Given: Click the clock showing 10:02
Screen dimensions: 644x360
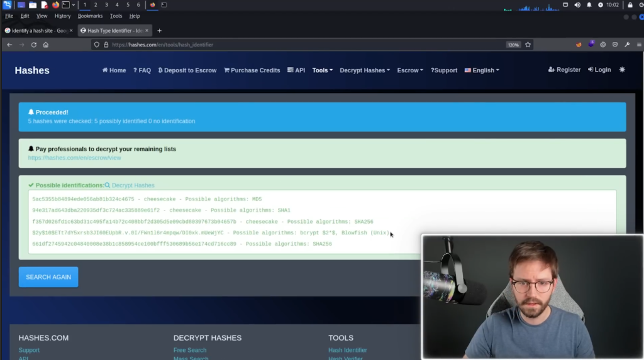Looking at the screenshot, I should point(613,5).
